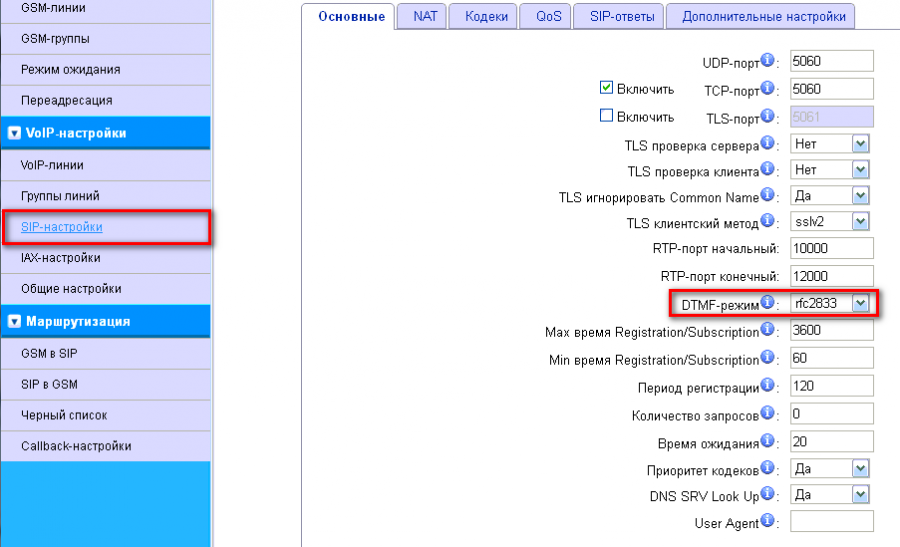900x547 pixels.
Task: Open the DTMF-режим dropdown
Action: tap(859, 303)
